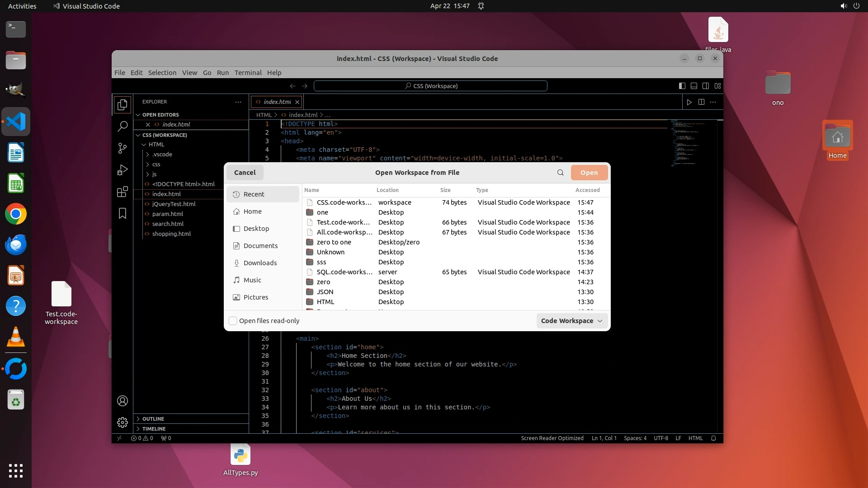This screenshot has height=488, width=868.
Task: Select Downloads in dialog sidebar
Action: tap(260, 263)
